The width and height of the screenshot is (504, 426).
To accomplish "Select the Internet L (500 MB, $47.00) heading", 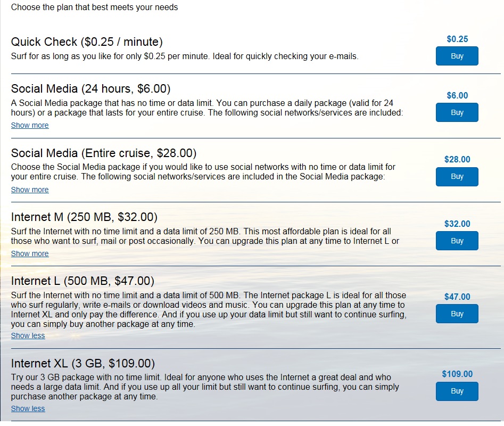I will (x=82, y=281).
